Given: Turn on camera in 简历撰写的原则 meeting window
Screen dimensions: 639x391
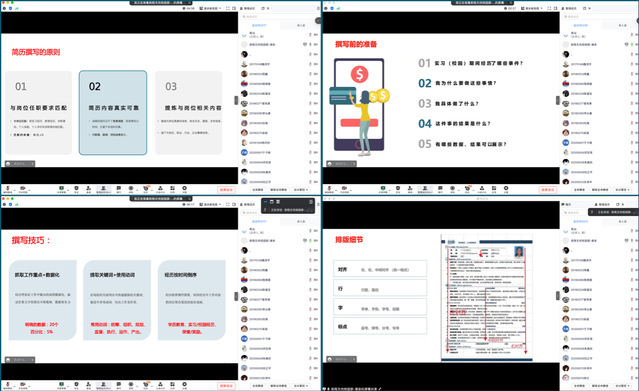Looking at the screenshot, I should (x=22, y=189).
